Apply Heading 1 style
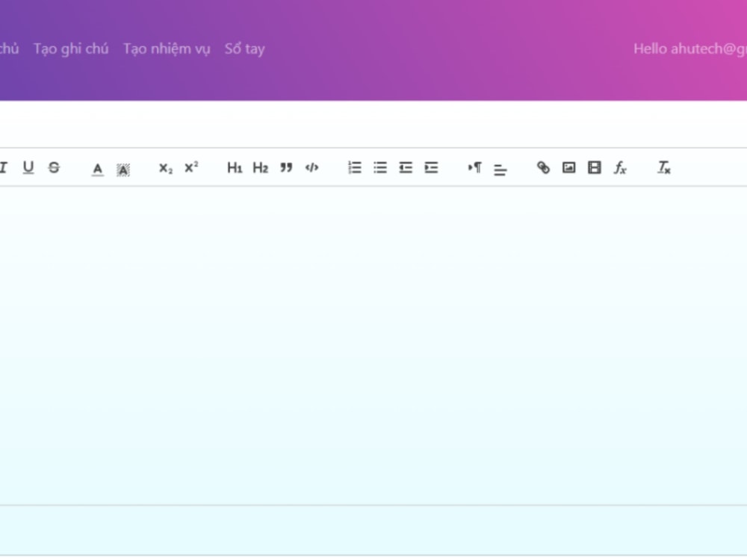 point(235,167)
